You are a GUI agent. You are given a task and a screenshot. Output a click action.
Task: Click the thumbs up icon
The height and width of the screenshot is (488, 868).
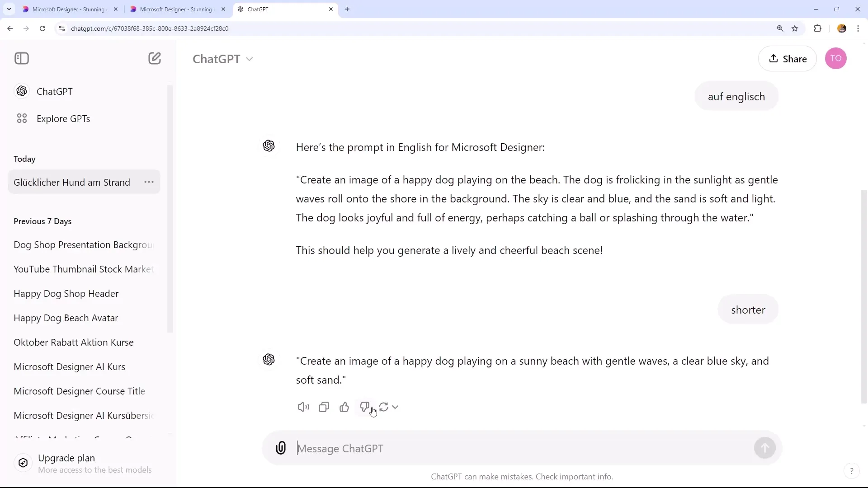coord(344,407)
